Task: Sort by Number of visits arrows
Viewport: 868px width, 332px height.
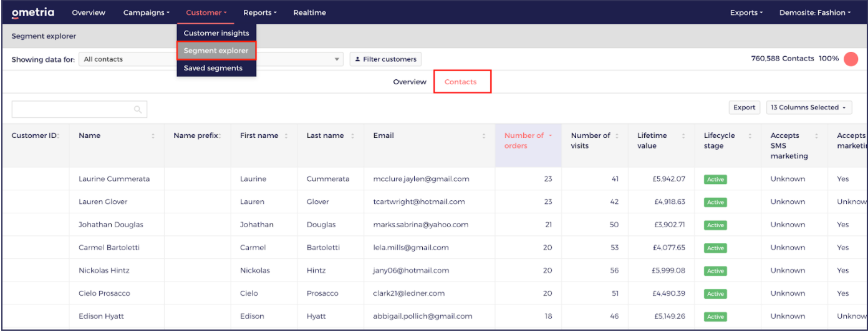Action: (x=617, y=135)
